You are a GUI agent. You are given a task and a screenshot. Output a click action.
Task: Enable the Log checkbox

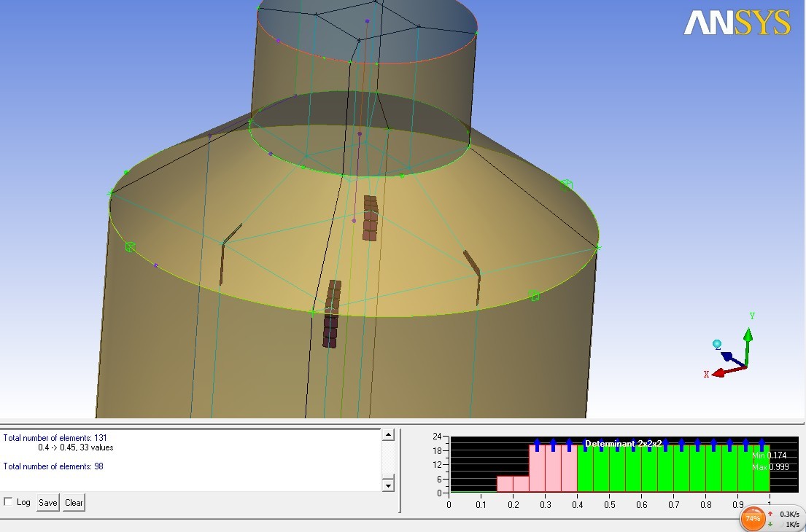coord(9,501)
